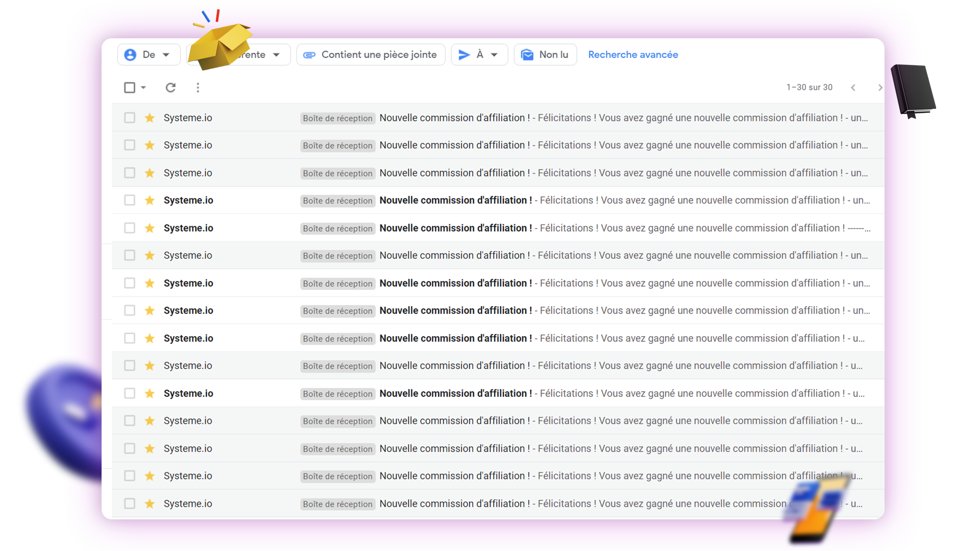The image size is (980, 551).
Task: Click the blue send icon in the À filter
Action: click(x=464, y=55)
